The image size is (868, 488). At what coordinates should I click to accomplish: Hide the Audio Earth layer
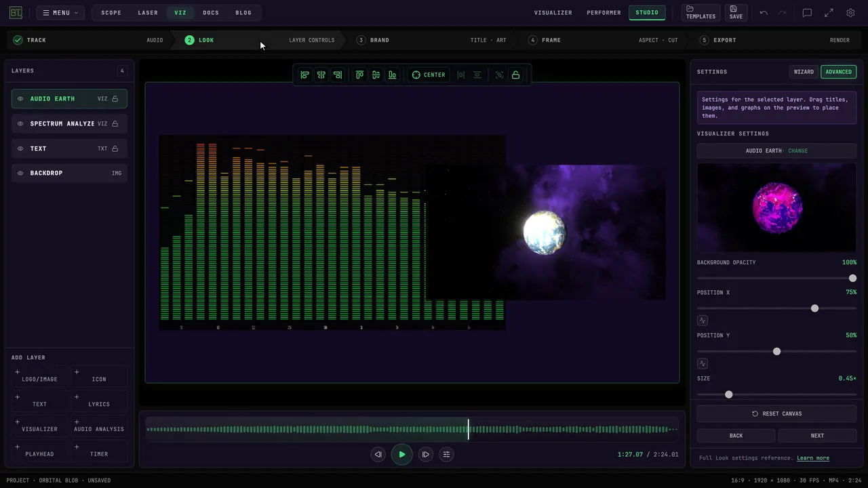click(20, 99)
